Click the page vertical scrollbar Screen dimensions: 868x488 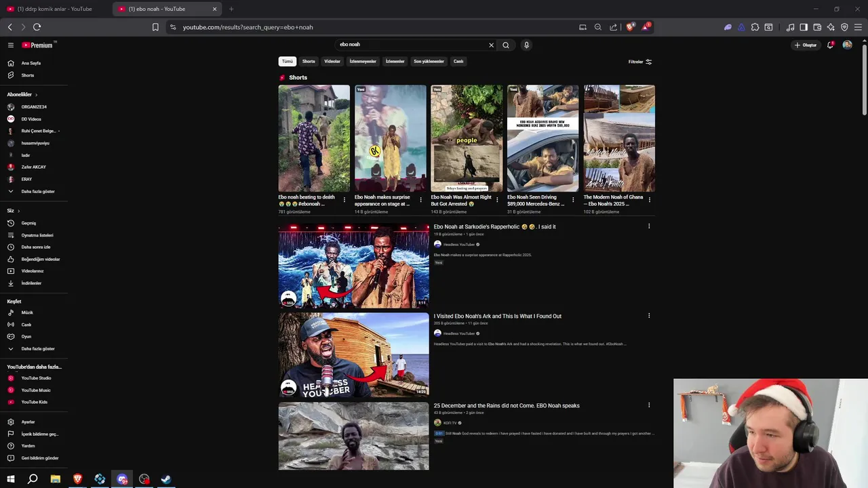(864, 78)
